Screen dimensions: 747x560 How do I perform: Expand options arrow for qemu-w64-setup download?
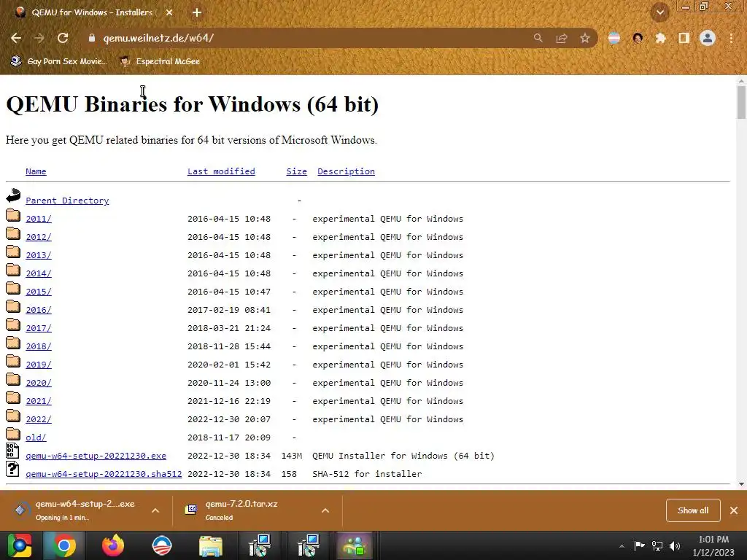coord(155,510)
